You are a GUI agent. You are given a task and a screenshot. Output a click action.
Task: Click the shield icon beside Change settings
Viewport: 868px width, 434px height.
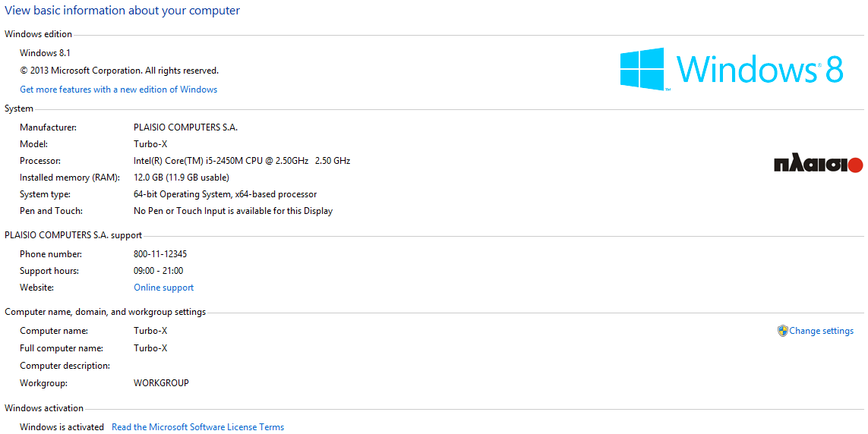782,331
